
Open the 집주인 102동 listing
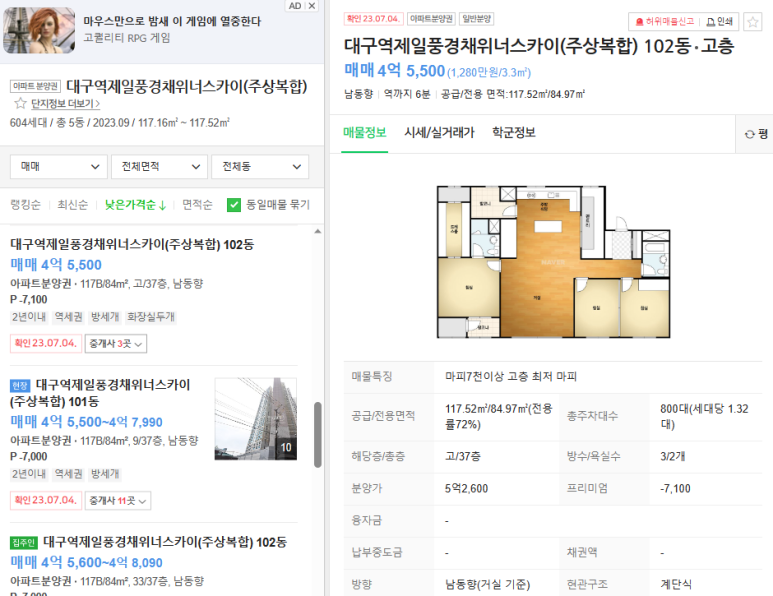[x=165, y=542]
